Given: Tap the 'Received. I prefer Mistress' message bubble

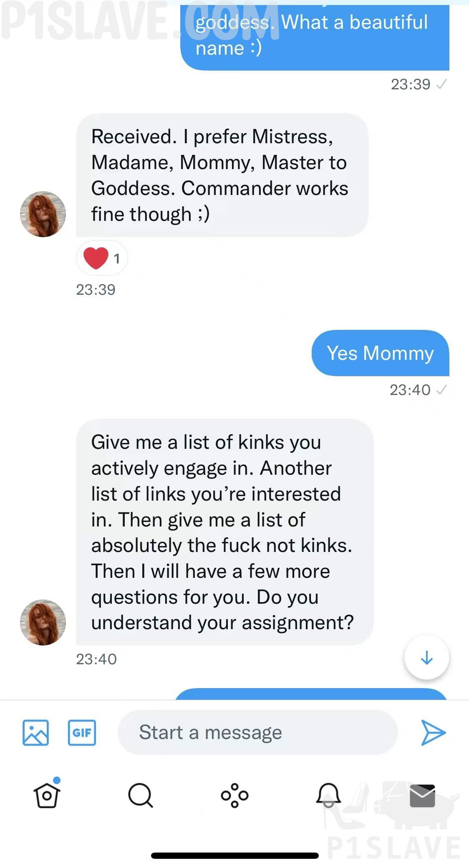Looking at the screenshot, I should [222, 175].
